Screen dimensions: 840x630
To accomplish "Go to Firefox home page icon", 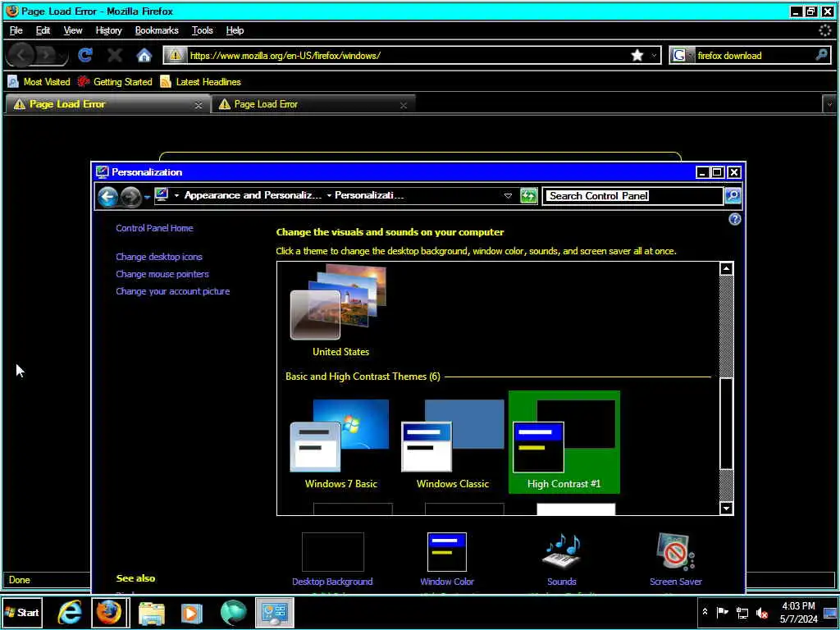I will pos(144,55).
